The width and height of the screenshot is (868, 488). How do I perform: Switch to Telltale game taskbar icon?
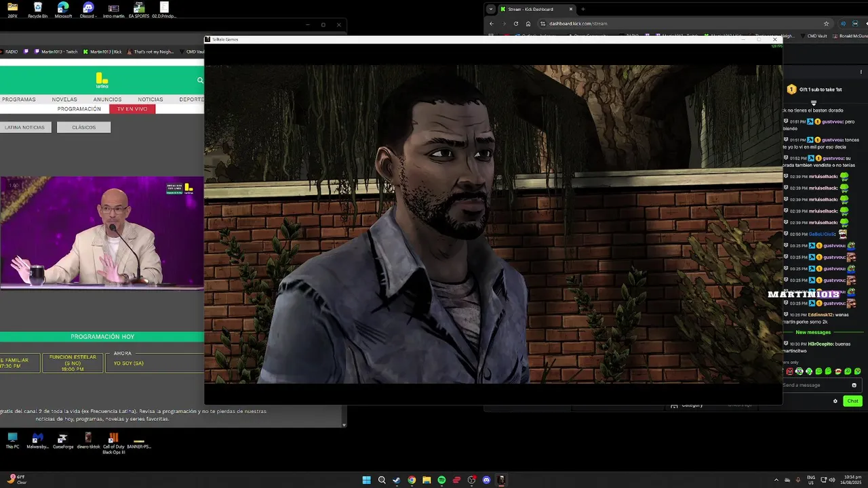pyautogui.click(x=501, y=480)
